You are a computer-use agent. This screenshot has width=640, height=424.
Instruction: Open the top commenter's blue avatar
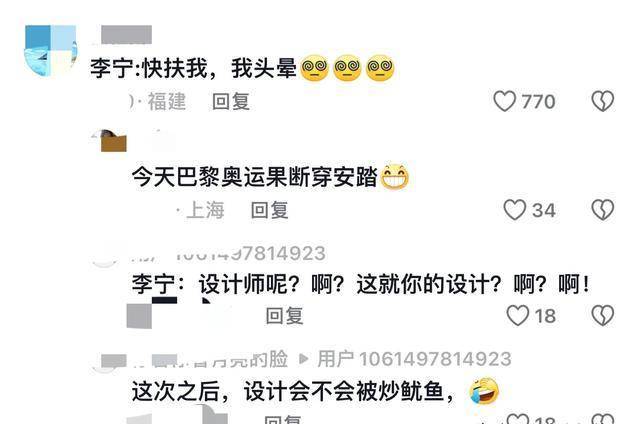[x=51, y=51]
